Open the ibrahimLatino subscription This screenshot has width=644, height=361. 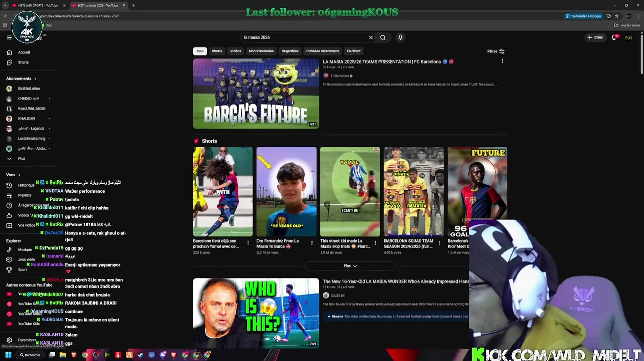pos(29,89)
